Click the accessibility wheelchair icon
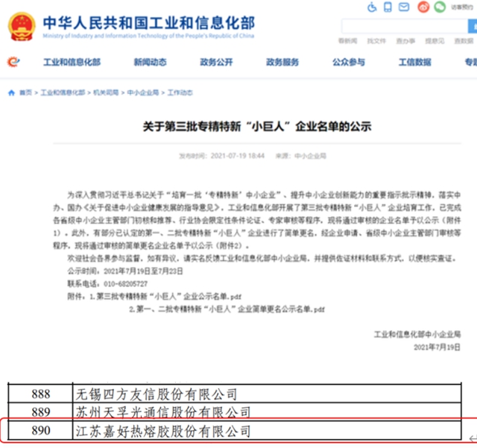This screenshot has width=477, height=448. [372, 7]
